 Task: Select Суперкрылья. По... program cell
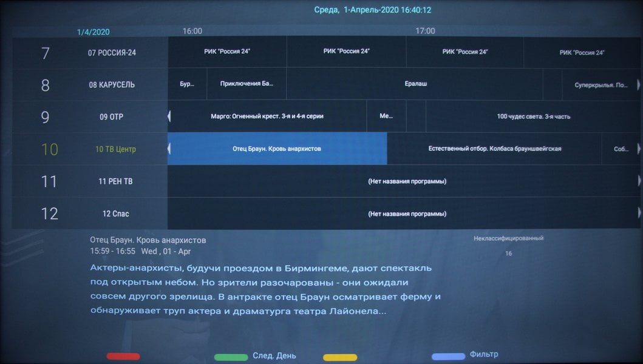coord(600,85)
